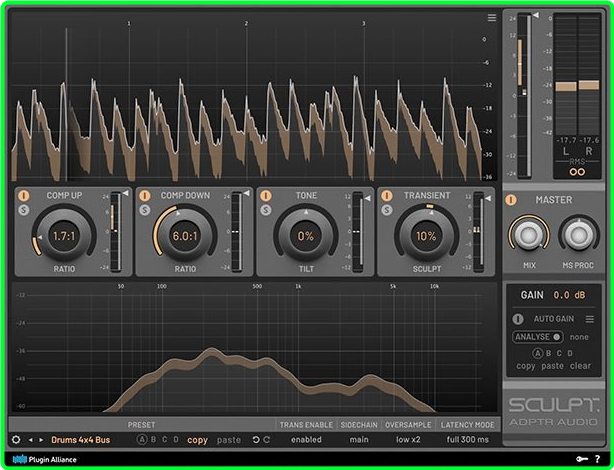This screenshot has height=470, width=614.
Task: Click the redo icon in the preset bar
Action: (267, 440)
